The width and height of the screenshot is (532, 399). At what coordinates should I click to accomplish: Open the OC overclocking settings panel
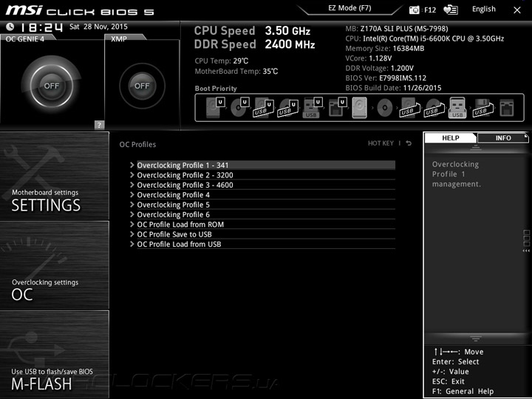tap(55, 265)
